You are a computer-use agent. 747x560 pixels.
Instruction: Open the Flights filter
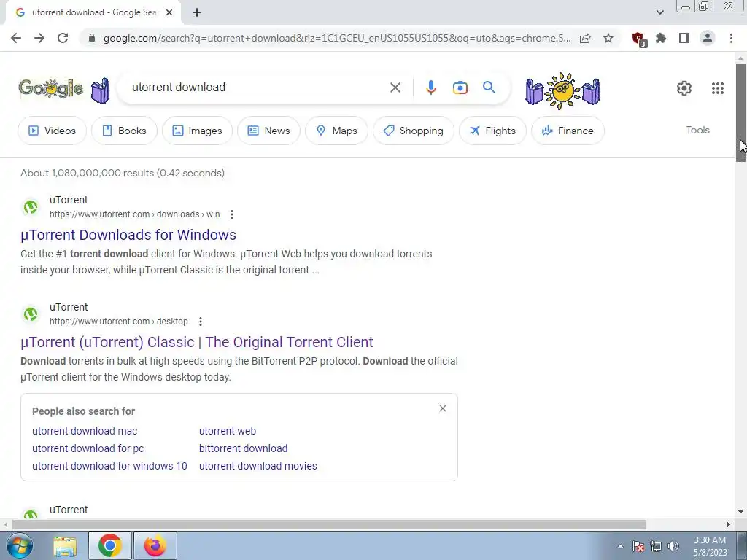coord(492,131)
